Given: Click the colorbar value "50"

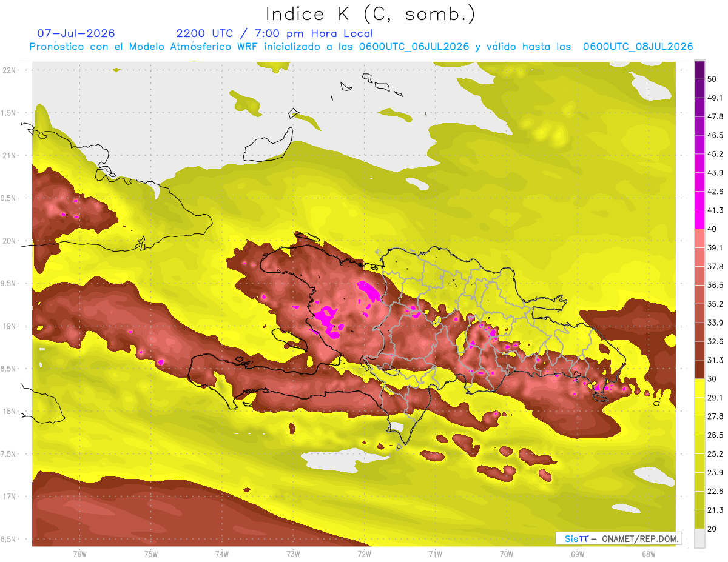Looking at the screenshot, I should tap(712, 79).
